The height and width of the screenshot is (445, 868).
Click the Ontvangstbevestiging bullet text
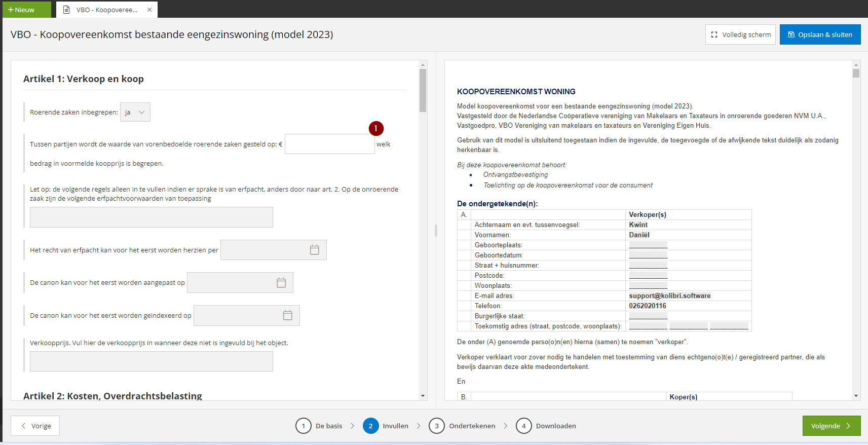tap(515, 174)
